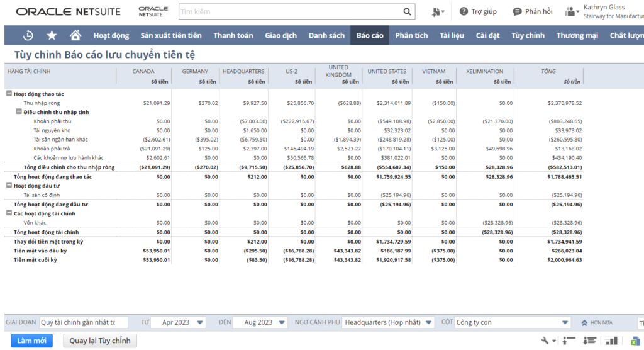The image size is (644, 350).
Task: Click the small Oracle NetSuite logo
Action: click(x=153, y=11)
